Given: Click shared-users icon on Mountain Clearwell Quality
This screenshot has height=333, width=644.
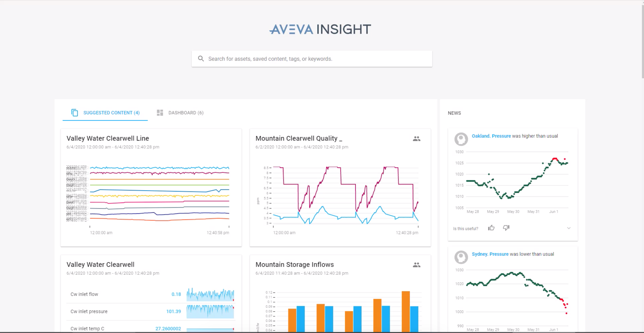Looking at the screenshot, I should 416,139.
